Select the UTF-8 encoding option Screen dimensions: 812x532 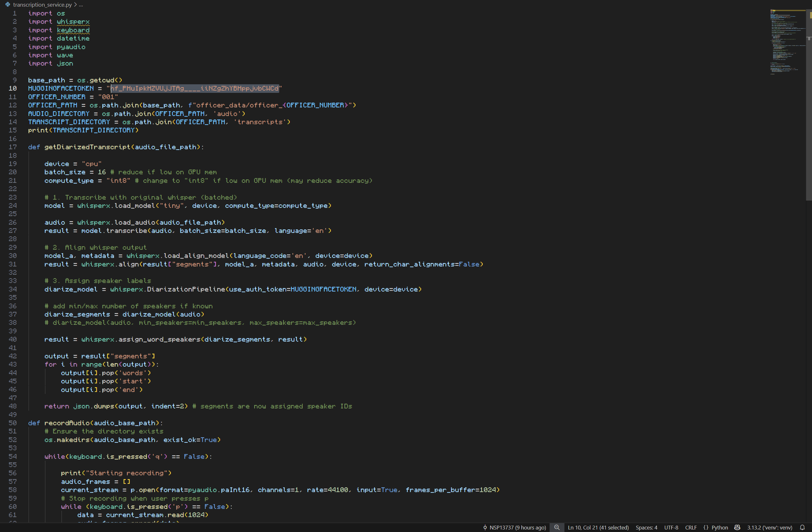coord(671,527)
